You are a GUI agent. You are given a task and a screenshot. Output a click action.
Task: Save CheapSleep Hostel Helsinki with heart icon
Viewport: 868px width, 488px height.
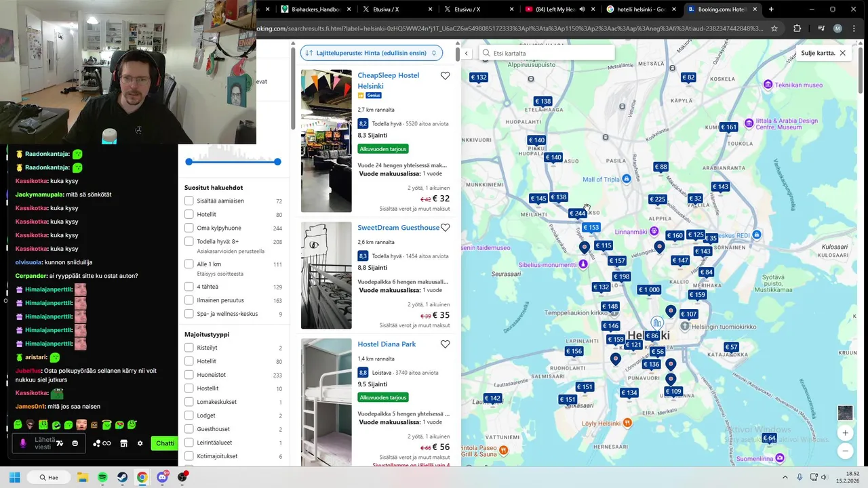[445, 76]
